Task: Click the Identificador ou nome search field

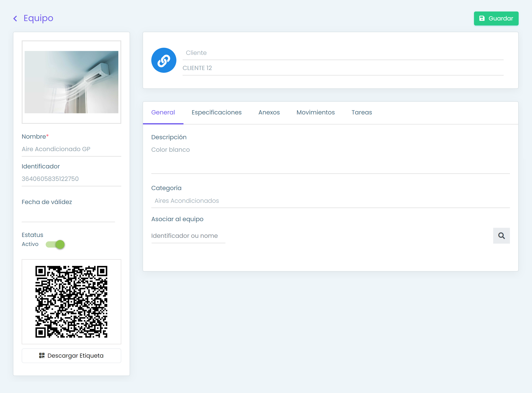Action: tap(188, 236)
